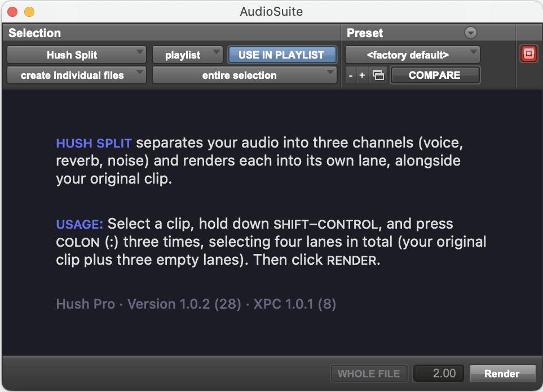Viewport: 543px width, 392px height.
Task: Toggle the COMPARE button
Action: pyautogui.click(x=435, y=75)
